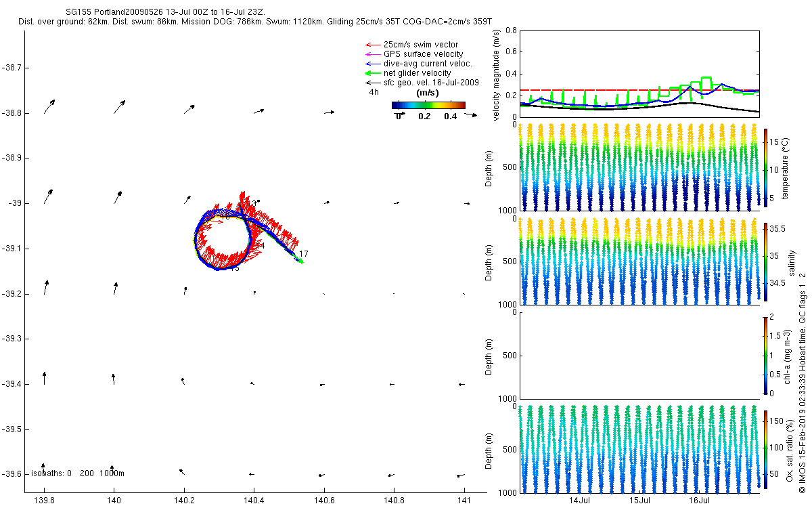Select 'sfc geo. vel. 16-Jul-2009' legend label
This screenshot has height=508, width=812.
(431, 83)
